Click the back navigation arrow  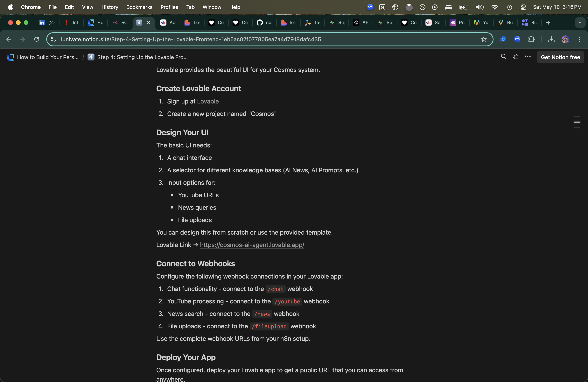tap(9, 39)
